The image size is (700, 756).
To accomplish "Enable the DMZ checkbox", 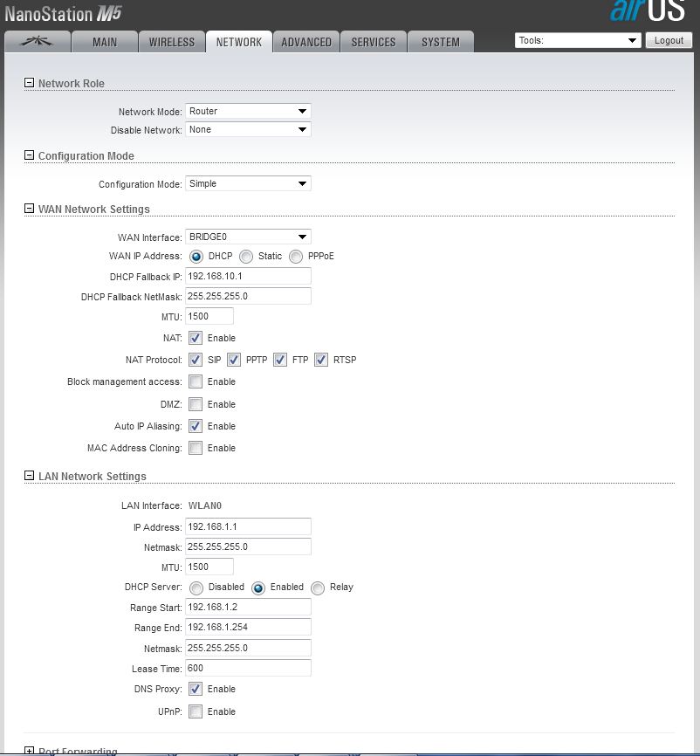I will [x=196, y=404].
